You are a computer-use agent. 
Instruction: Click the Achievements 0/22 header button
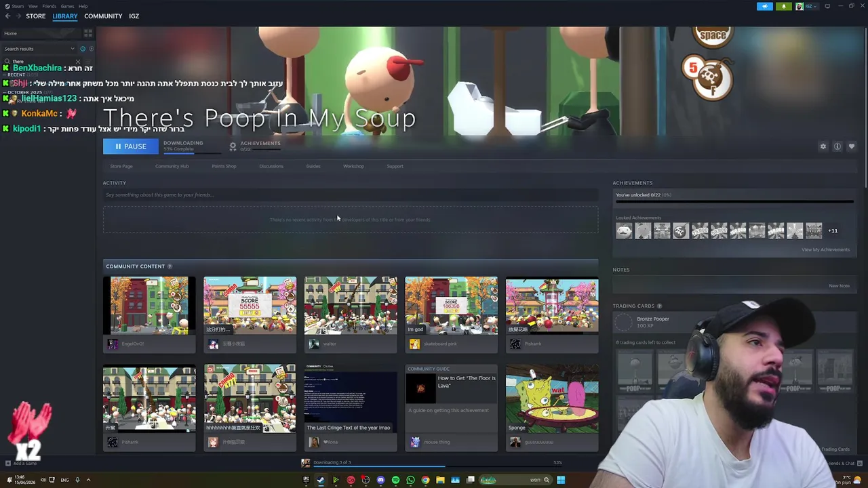[x=255, y=146]
